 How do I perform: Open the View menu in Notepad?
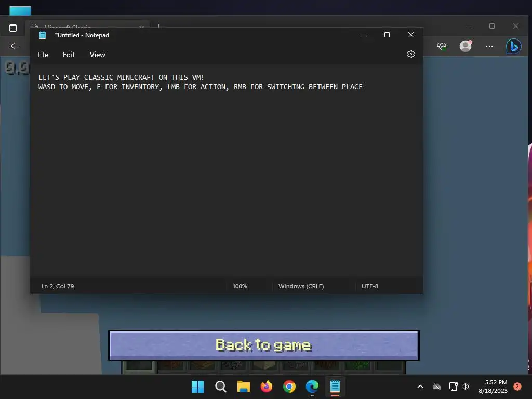pyautogui.click(x=97, y=55)
